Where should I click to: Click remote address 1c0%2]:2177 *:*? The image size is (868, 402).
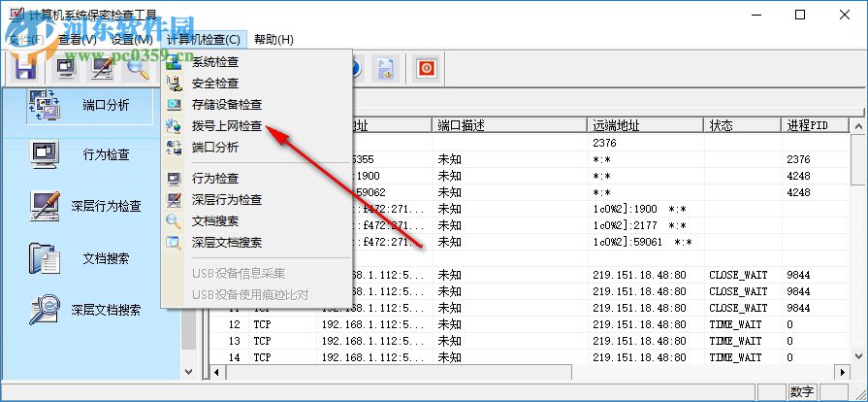[x=639, y=225]
